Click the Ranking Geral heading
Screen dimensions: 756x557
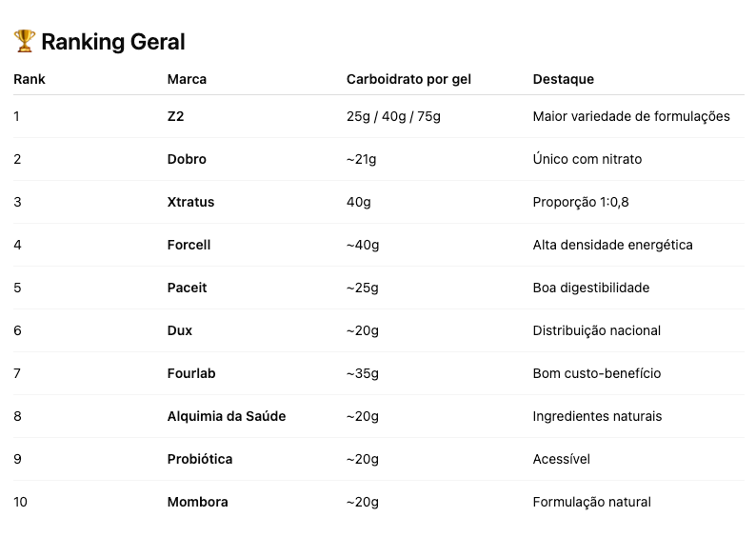pyautogui.click(x=112, y=42)
